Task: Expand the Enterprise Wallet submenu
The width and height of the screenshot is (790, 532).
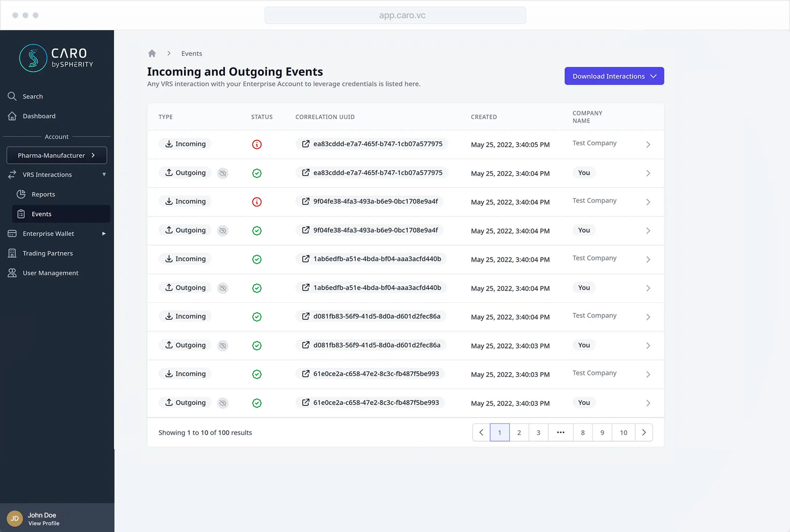Action: pyautogui.click(x=104, y=234)
